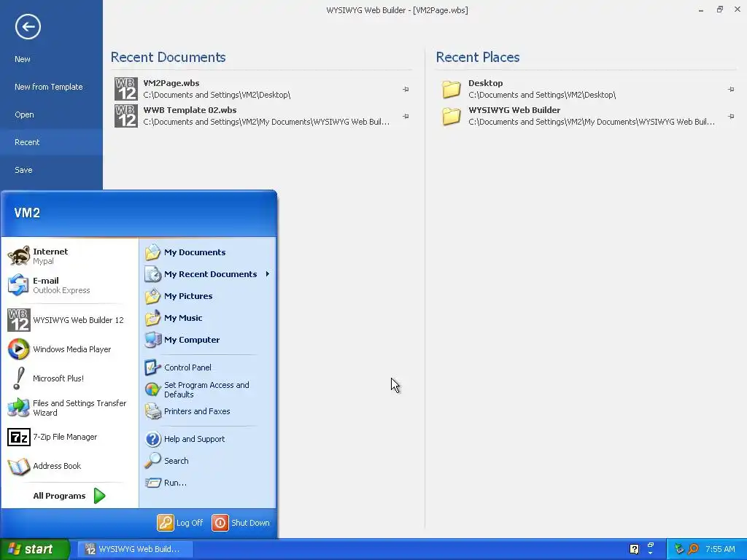Screen dimensions: 747x560
Task: Open WYSIWYG Web Builder folder icon in Recent Places
Action: pyautogui.click(x=451, y=116)
